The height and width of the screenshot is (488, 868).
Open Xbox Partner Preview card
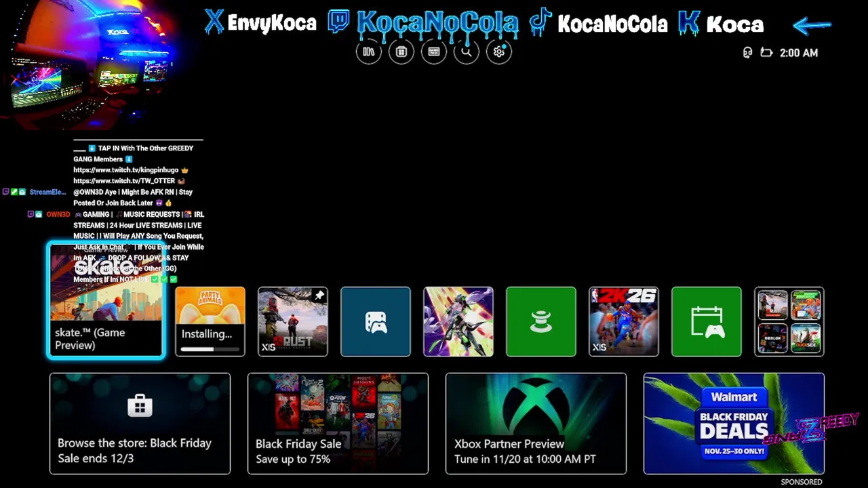click(x=536, y=424)
